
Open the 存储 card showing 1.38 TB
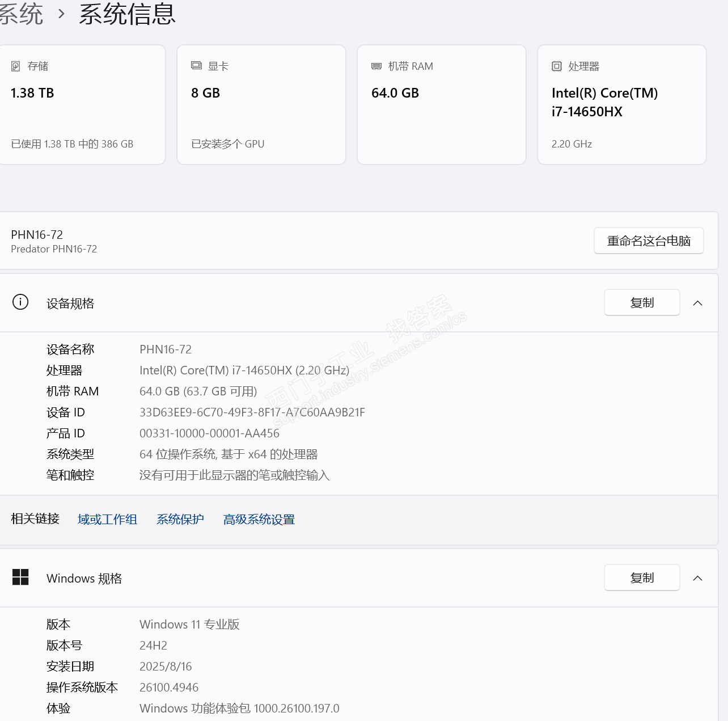(x=82, y=105)
